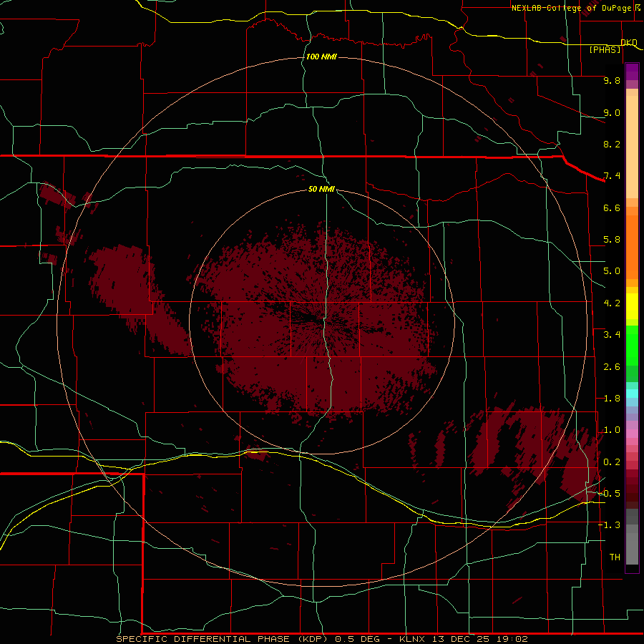Click the gray segment of the color bar

(x=632, y=537)
